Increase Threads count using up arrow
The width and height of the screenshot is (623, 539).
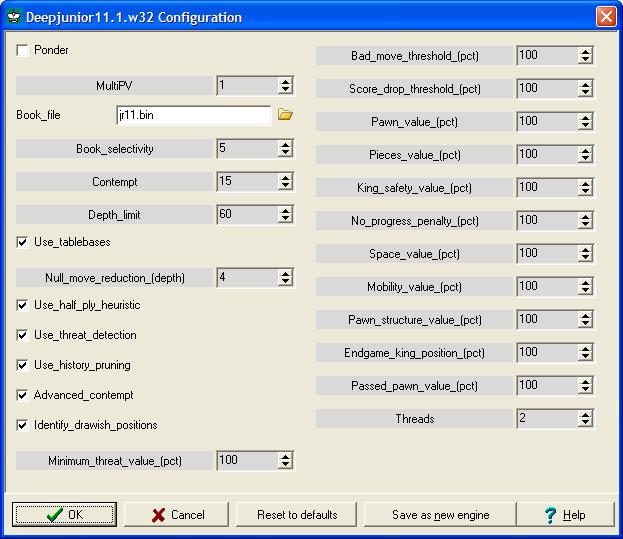point(585,414)
